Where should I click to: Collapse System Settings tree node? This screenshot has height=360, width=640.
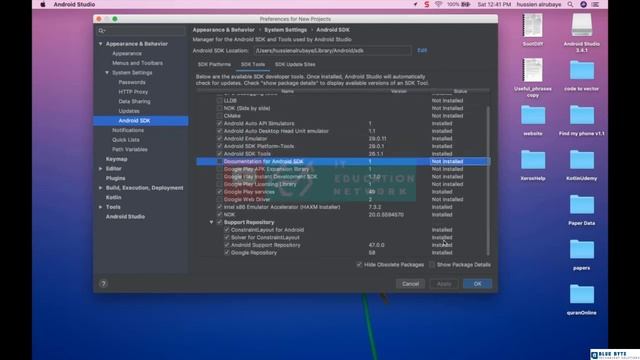[107, 73]
